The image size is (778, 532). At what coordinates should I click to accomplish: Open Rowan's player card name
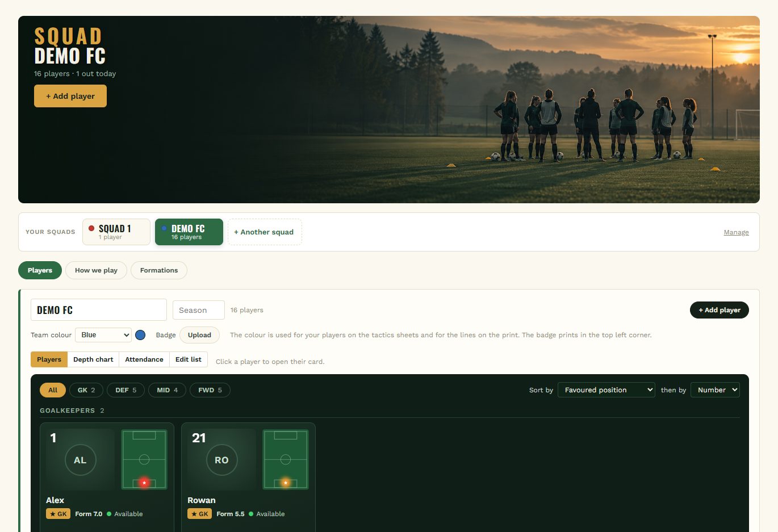coord(202,500)
